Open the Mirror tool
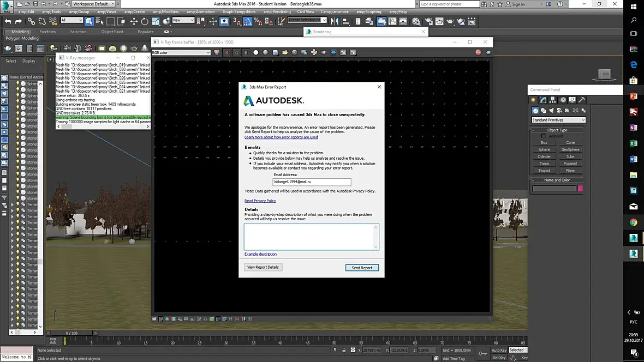644x362 pixels. (335, 21)
